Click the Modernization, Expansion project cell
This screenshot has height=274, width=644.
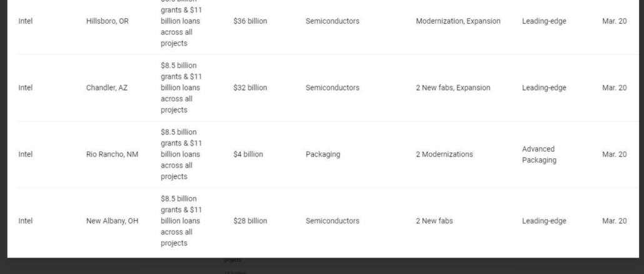458,21
